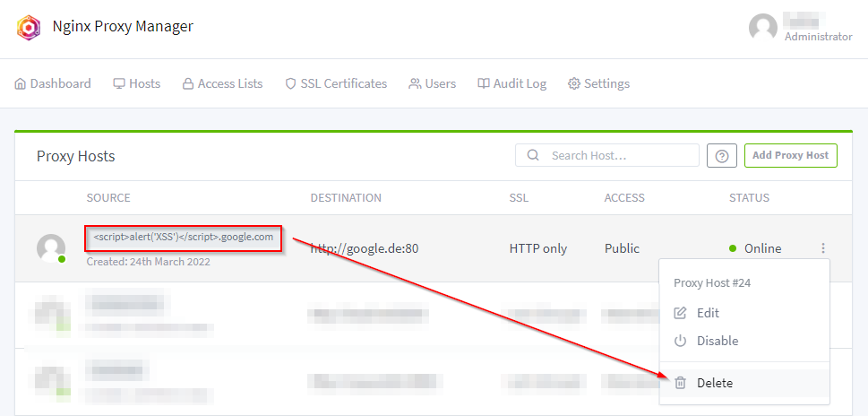The width and height of the screenshot is (868, 416).
Task: Click the avatar of the google.de host row
Action: tap(51, 248)
